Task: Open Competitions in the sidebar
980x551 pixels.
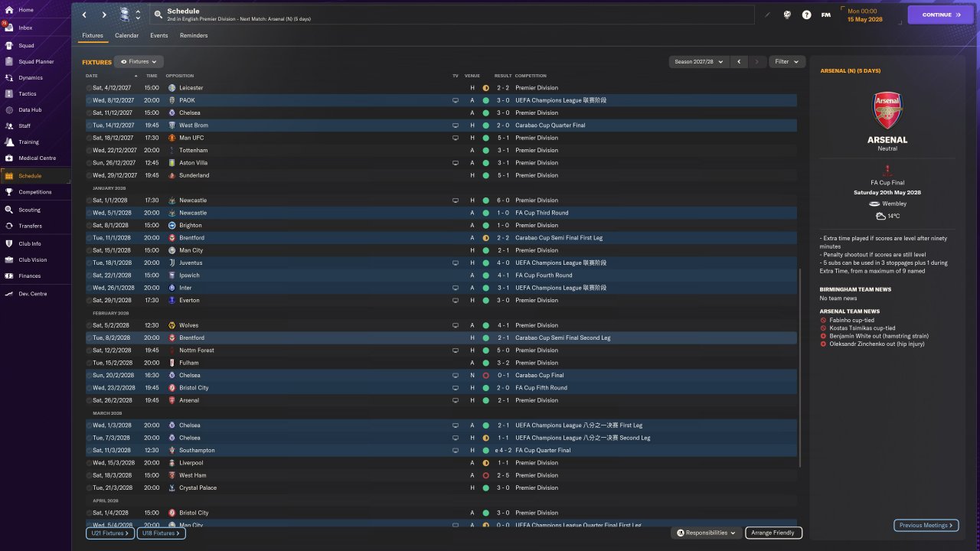Action: 35,192
